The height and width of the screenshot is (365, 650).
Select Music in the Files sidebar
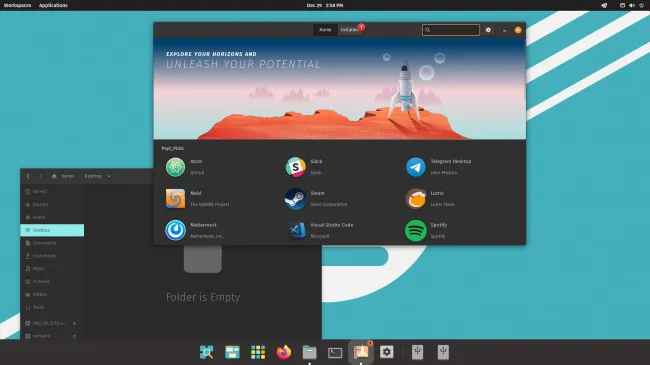pyautogui.click(x=52, y=269)
